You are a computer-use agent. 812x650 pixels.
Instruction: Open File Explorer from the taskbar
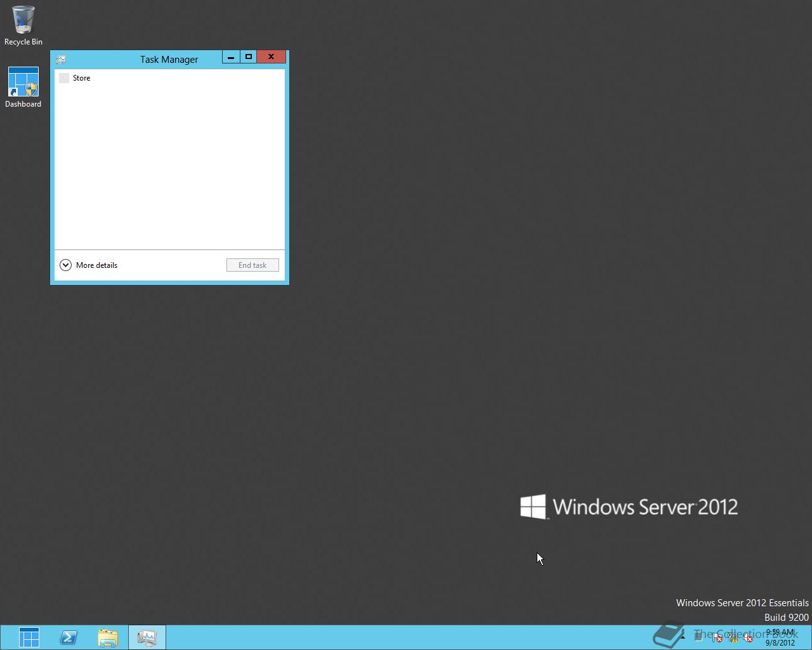108,637
